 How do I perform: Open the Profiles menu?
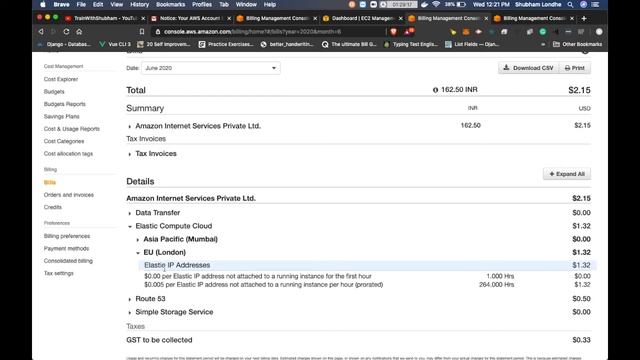(x=202, y=4)
